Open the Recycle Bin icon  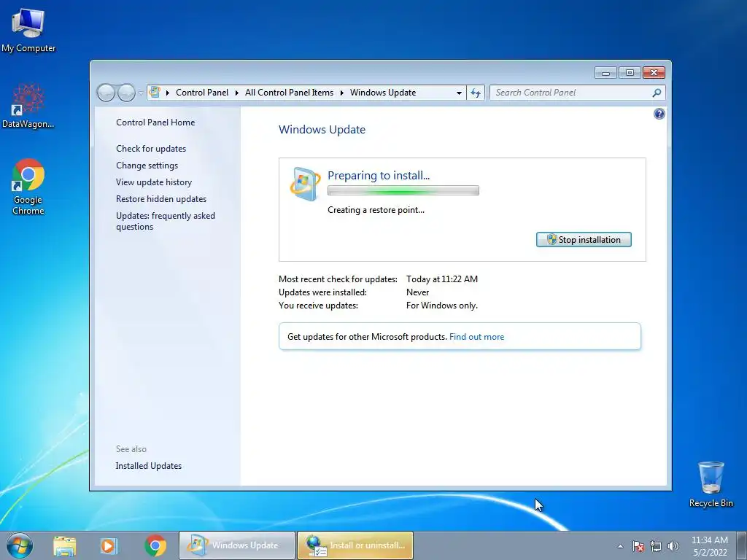[x=711, y=484]
